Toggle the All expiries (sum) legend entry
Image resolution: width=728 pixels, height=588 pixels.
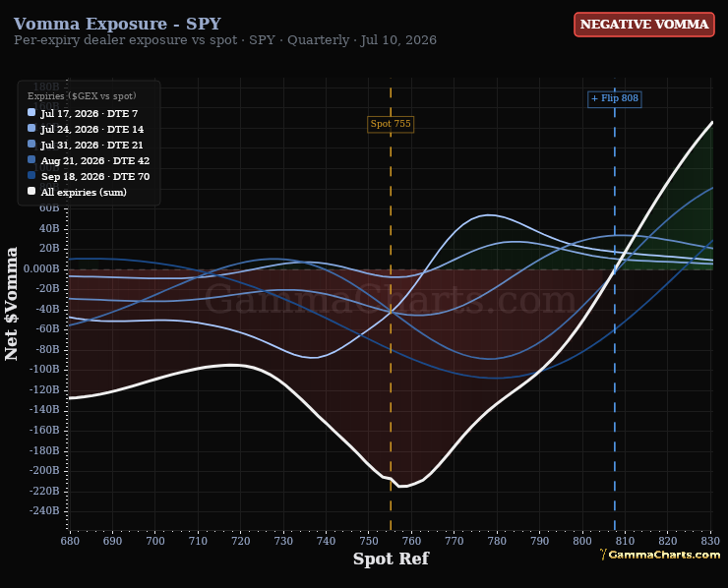(x=78, y=192)
